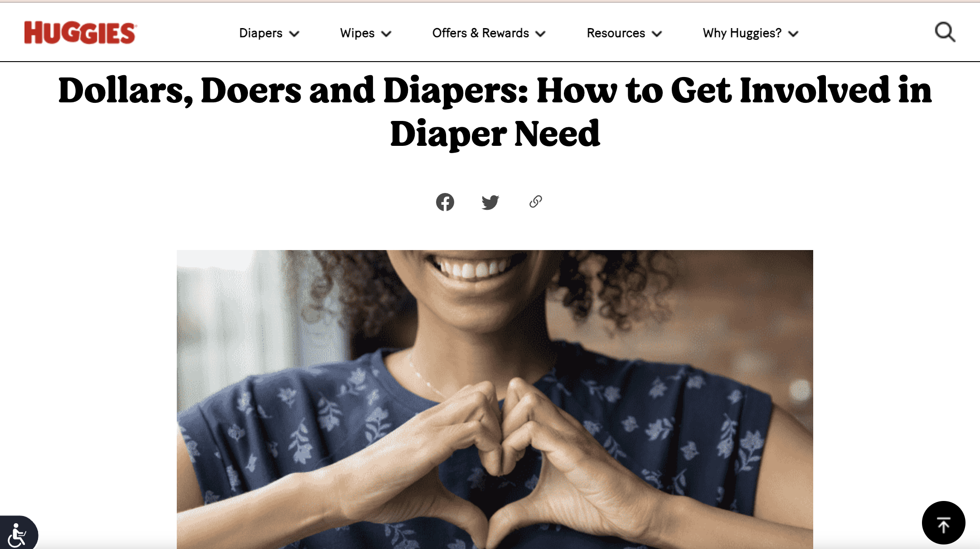Select the Offers & Rewards menu item
This screenshot has height=549, width=980.
pyautogui.click(x=480, y=33)
